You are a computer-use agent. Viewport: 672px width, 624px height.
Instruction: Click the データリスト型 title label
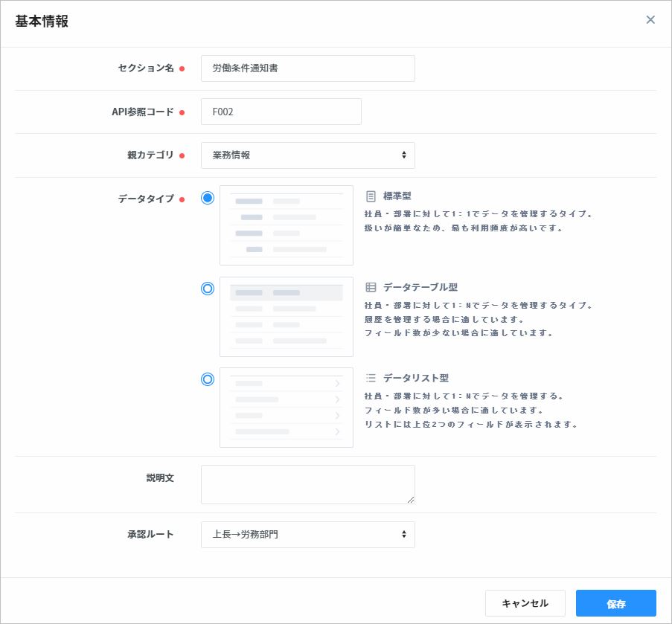point(416,378)
